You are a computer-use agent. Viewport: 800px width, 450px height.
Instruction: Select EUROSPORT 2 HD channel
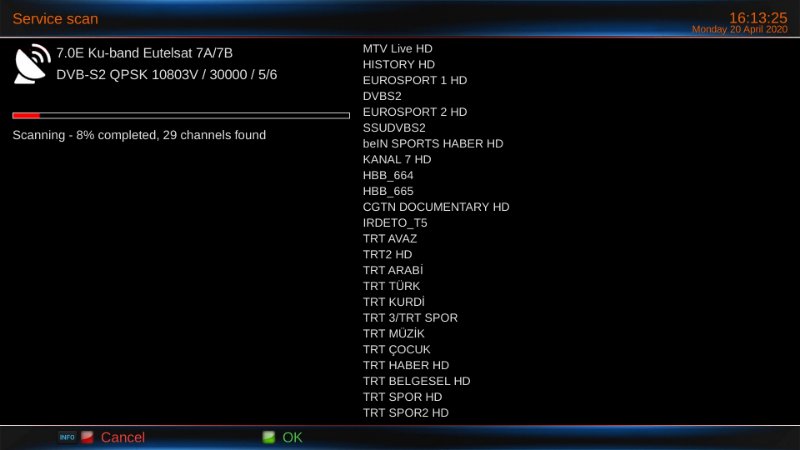point(415,112)
